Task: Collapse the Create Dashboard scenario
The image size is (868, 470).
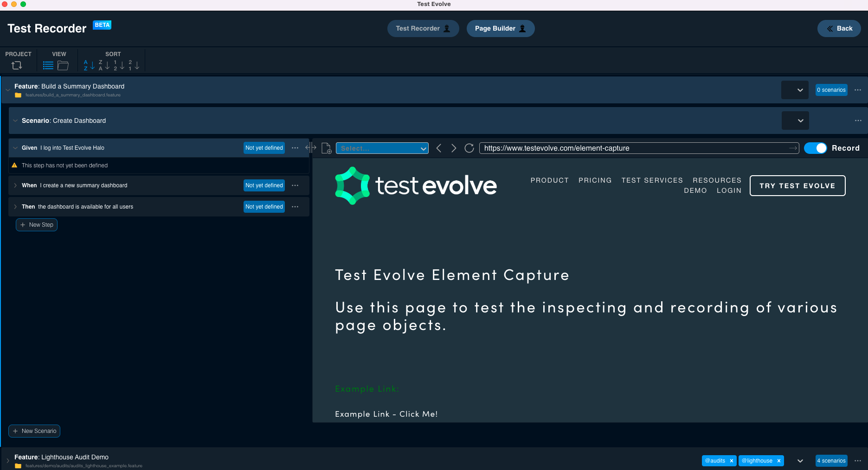Action: point(15,121)
